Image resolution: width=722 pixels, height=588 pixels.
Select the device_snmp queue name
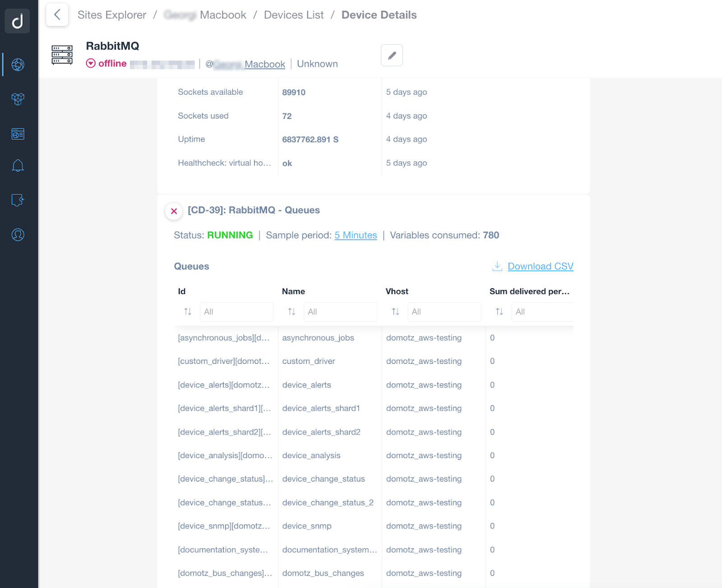(307, 526)
